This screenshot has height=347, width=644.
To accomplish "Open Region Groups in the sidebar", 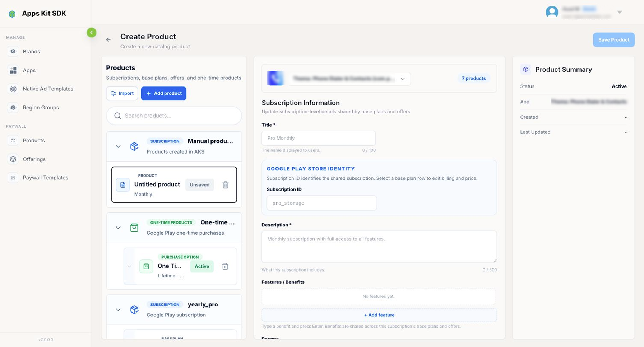I will pos(41,107).
